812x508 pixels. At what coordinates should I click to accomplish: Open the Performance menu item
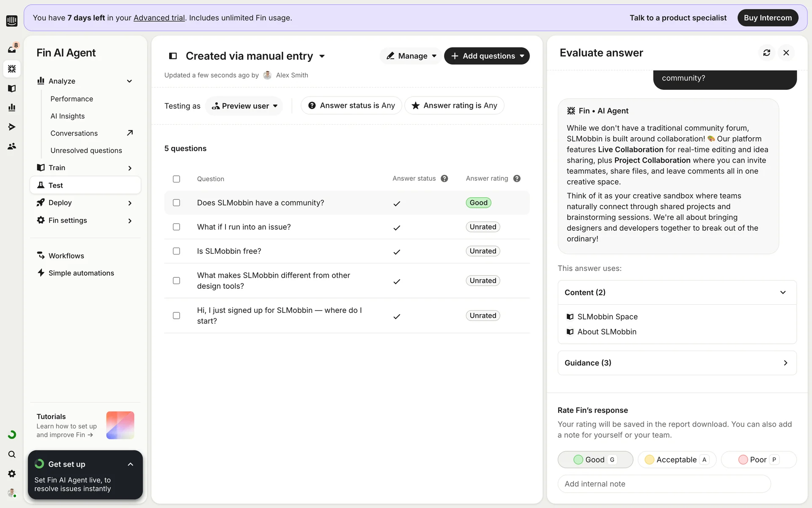pos(71,99)
